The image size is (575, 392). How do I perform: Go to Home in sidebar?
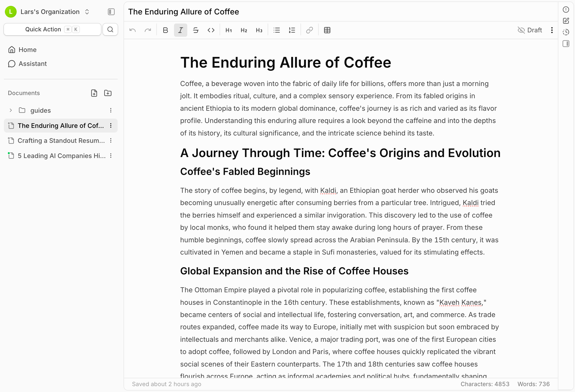coord(27,50)
